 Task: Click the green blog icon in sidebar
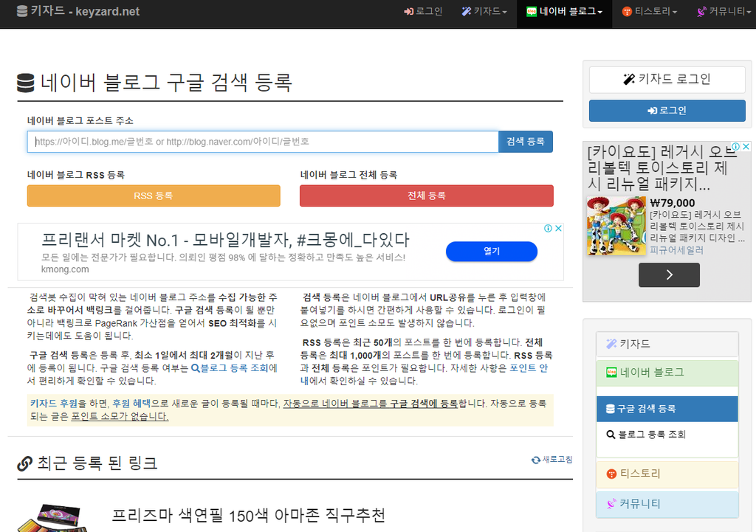coord(611,373)
